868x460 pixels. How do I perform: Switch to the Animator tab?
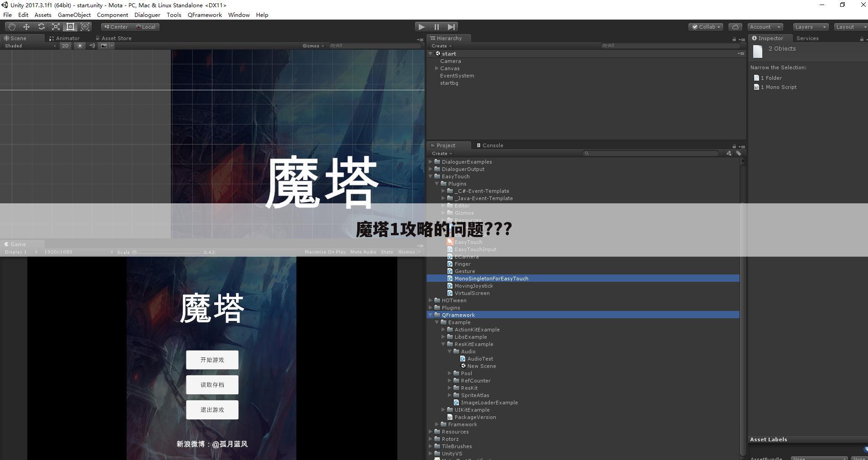pyautogui.click(x=65, y=38)
